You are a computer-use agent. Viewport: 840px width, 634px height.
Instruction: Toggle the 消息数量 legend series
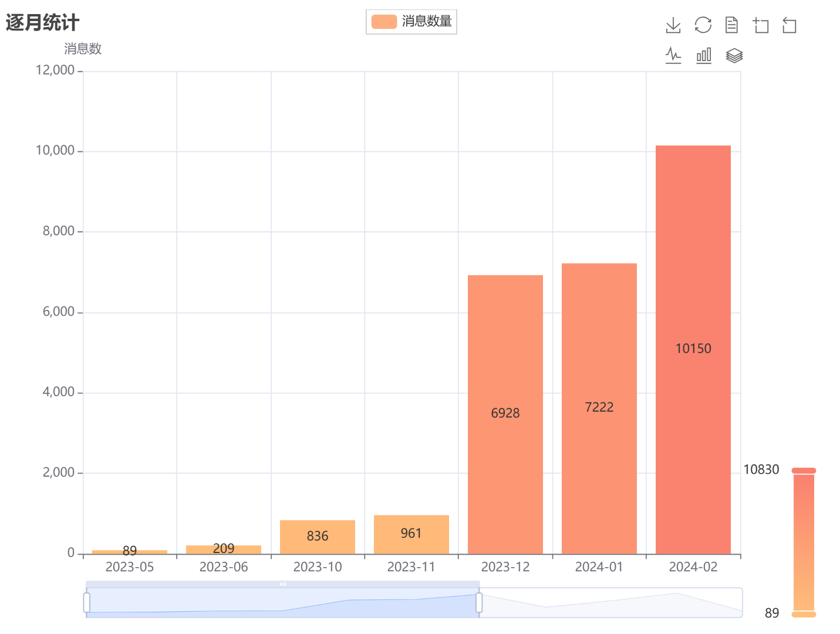click(411, 22)
